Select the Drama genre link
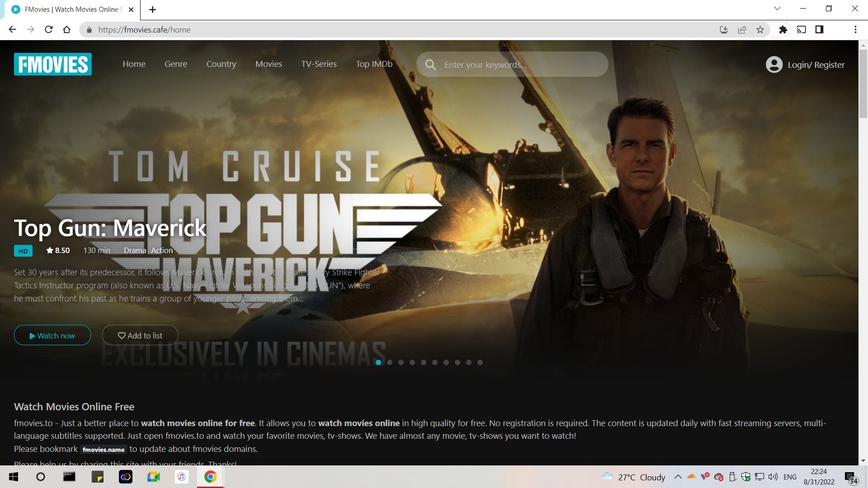The width and height of the screenshot is (868, 488). pos(135,250)
